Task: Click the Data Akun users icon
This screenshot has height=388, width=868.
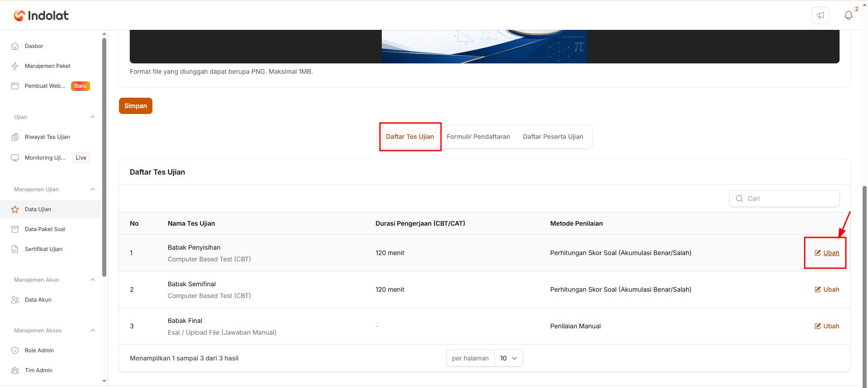Action: pos(15,300)
